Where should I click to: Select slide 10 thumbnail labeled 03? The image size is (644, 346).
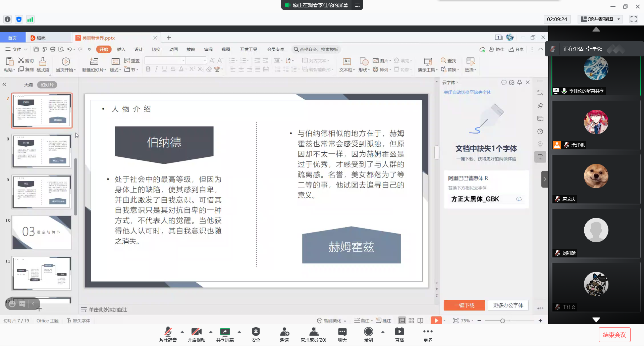click(x=42, y=232)
